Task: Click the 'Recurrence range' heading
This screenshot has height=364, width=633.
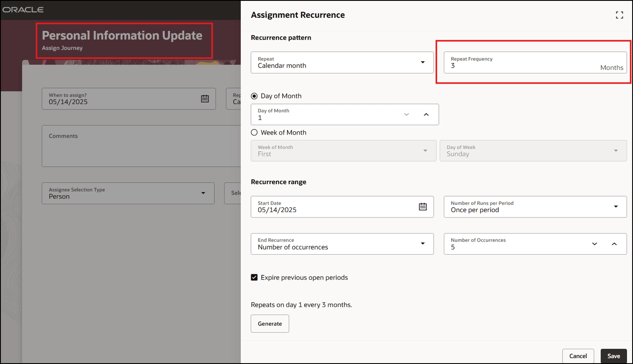Action: tap(278, 182)
